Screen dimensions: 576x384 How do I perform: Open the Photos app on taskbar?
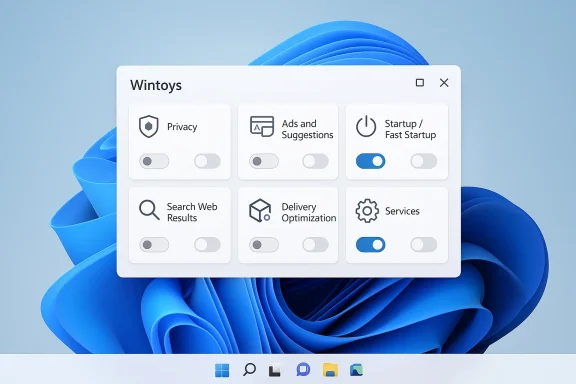[356, 370]
